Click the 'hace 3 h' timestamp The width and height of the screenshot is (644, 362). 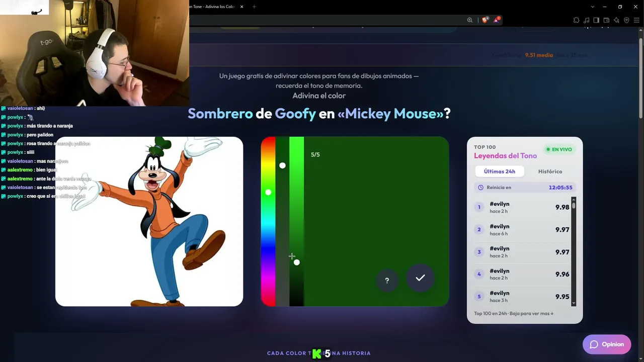click(499, 301)
